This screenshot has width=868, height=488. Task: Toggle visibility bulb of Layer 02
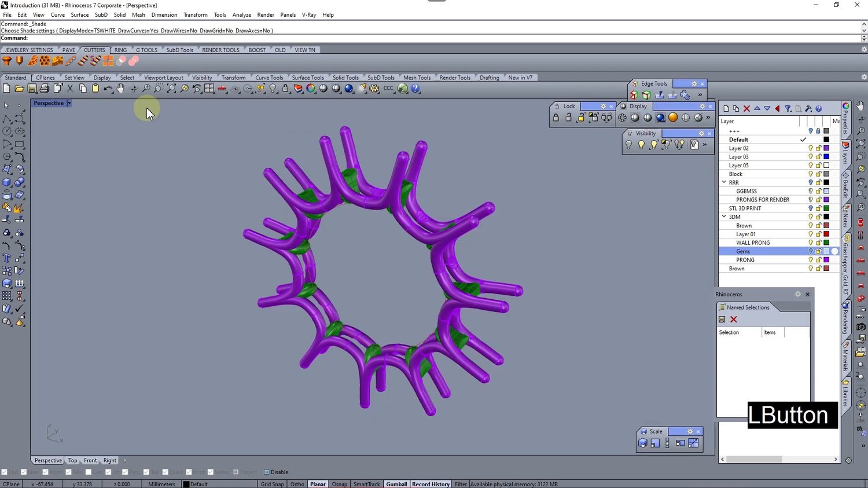pos(811,148)
